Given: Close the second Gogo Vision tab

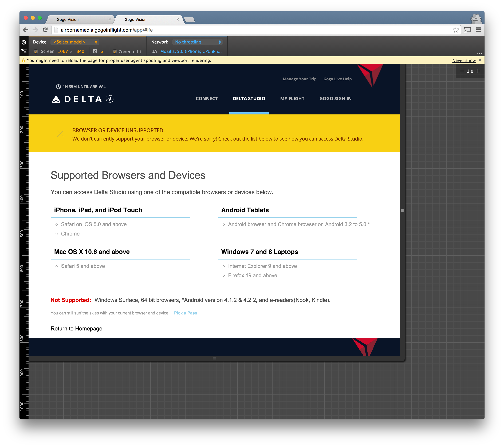Looking at the screenshot, I should pyautogui.click(x=178, y=19).
